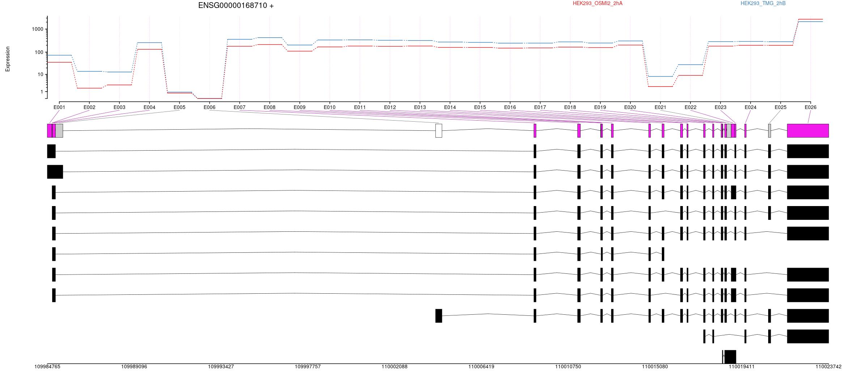Click exon label E005

179,107
